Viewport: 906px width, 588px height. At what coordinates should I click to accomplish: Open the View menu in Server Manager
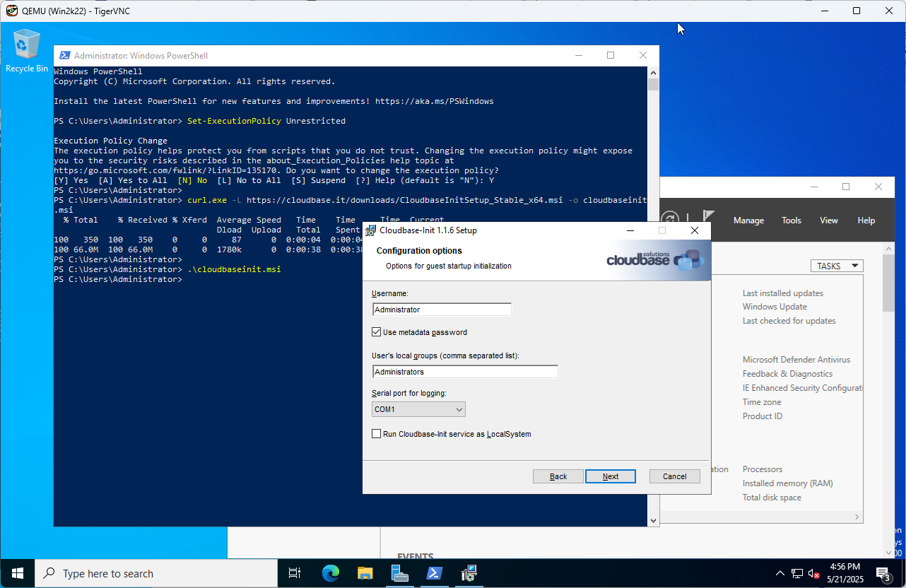[x=829, y=220]
